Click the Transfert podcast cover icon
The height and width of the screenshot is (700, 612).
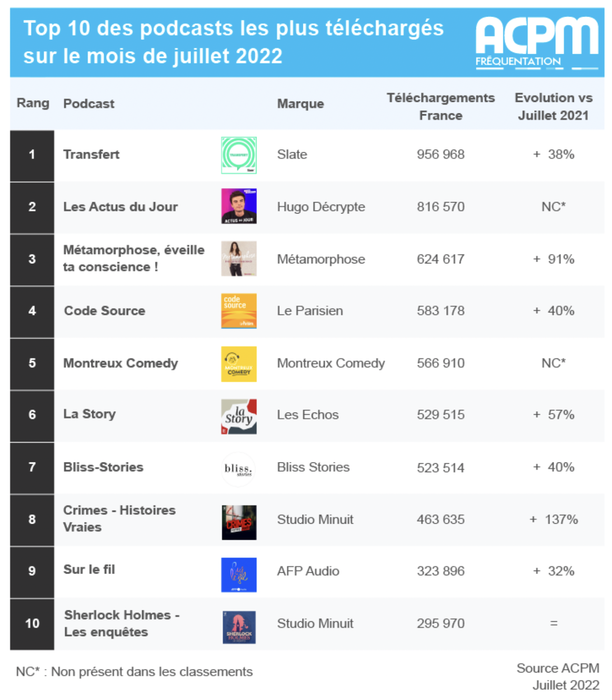tap(239, 155)
